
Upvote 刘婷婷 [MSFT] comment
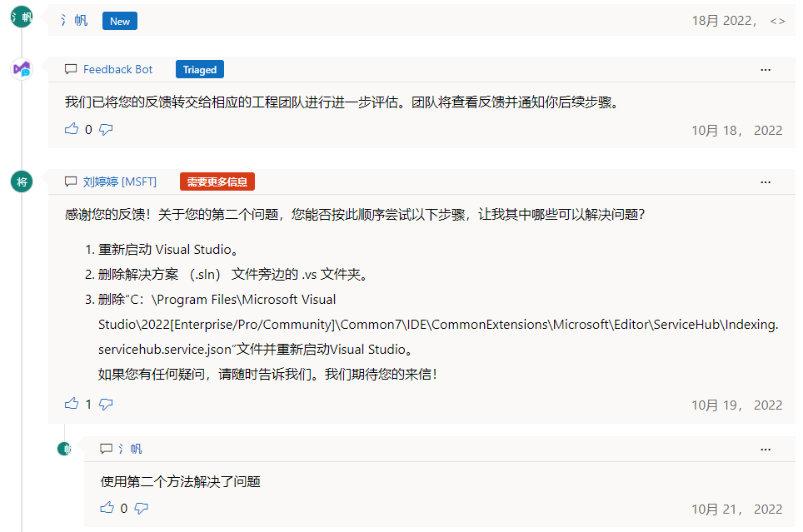pyautogui.click(x=72, y=404)
